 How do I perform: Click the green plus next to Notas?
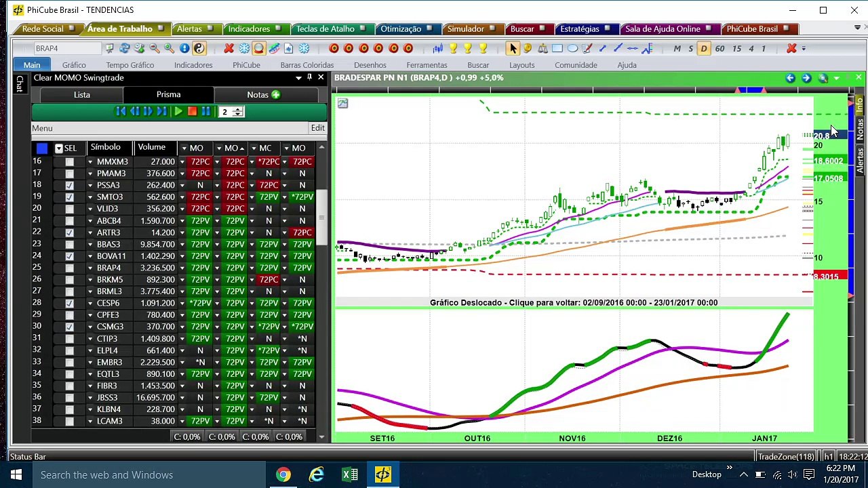(276, 94)
